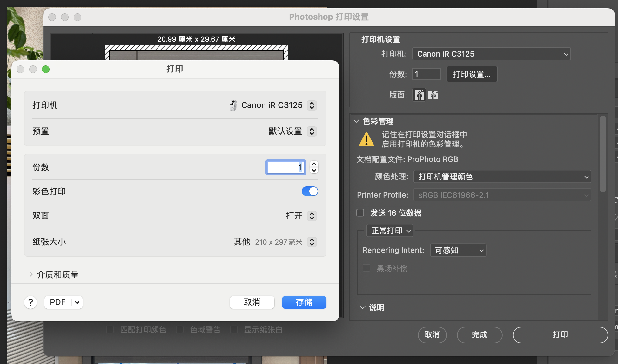This screenshot has width=618, height=364.
Task: Click the 打印设置... button
Action: 472,74
